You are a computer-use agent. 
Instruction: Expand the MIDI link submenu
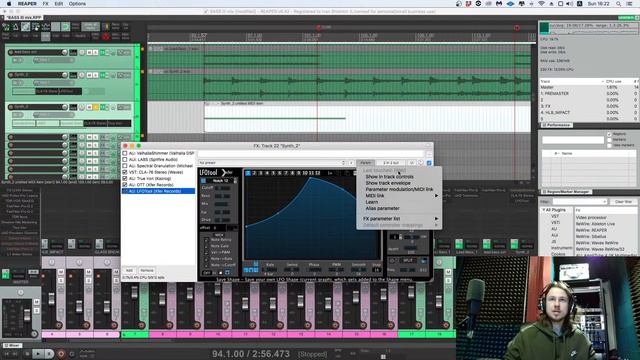(399, 196)
